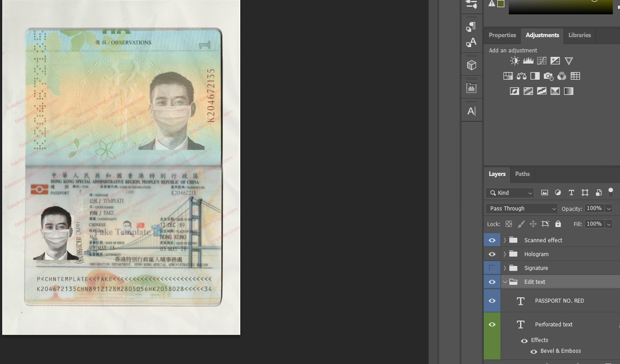Open the 3D panel from the right sidebar
Viewport: 620px width, 364px height.
(472, 64)
